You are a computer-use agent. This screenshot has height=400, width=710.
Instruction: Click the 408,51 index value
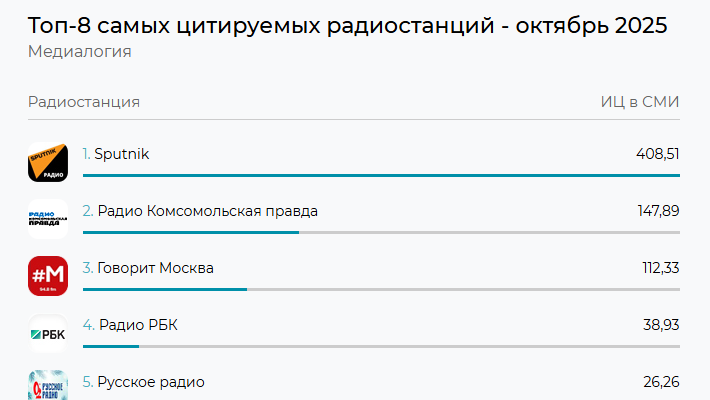click(x=657, y=154)
